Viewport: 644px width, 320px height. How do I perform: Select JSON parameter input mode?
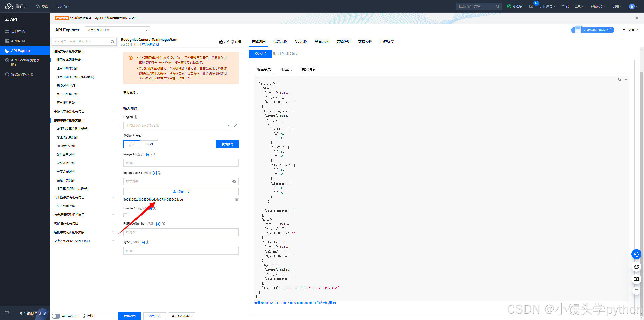coord(149,144)
